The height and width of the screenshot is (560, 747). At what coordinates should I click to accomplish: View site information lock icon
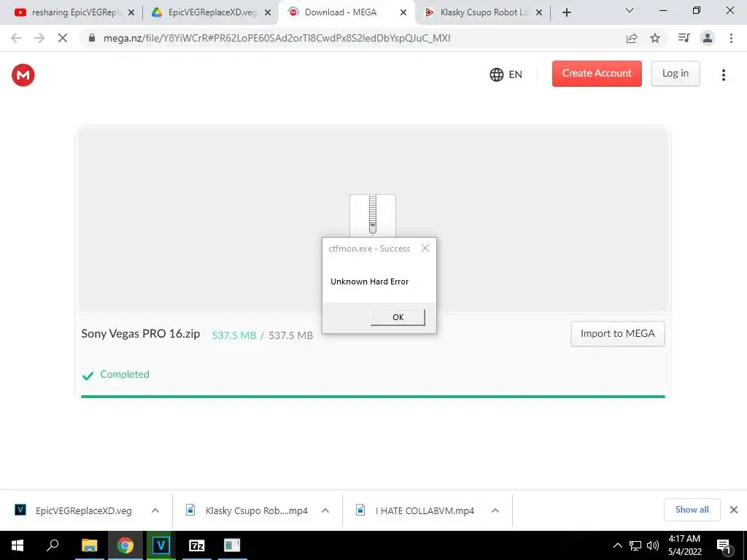point(92,38)
